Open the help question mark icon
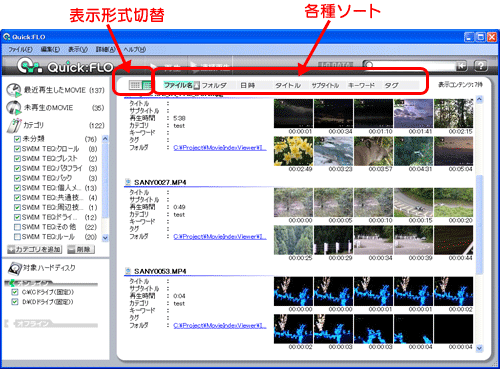500x369 pixels. [481, 66]
